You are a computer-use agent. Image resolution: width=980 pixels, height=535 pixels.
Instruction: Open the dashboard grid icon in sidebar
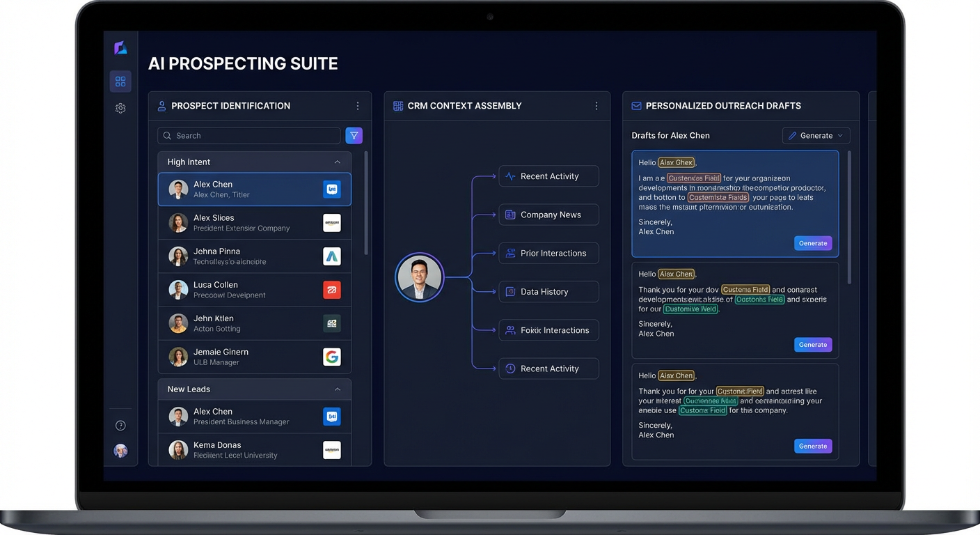(120, 82)
